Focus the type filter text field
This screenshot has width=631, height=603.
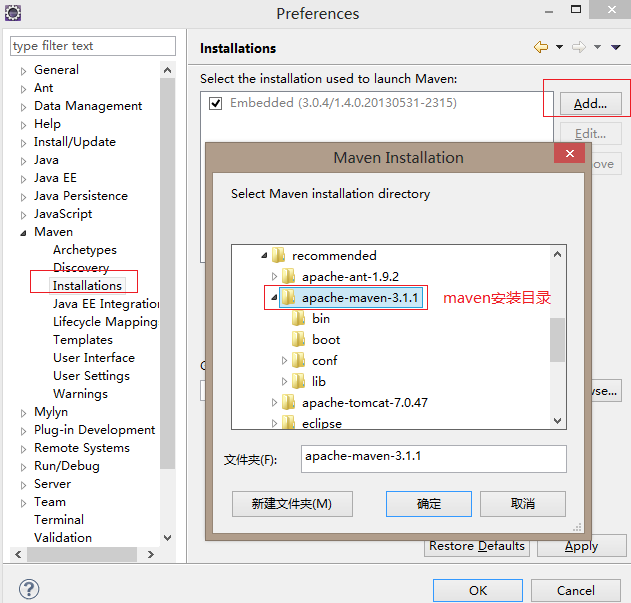click(93, 46)
